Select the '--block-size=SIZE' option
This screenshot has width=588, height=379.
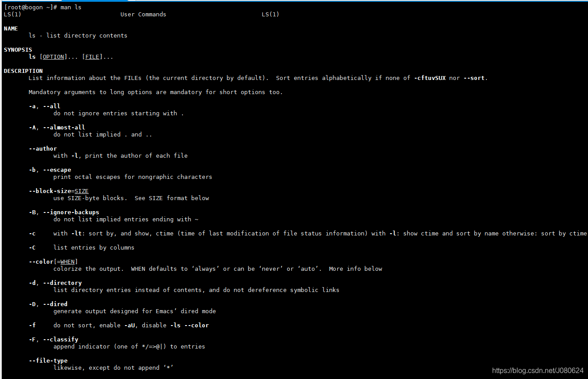click(59, 191)
